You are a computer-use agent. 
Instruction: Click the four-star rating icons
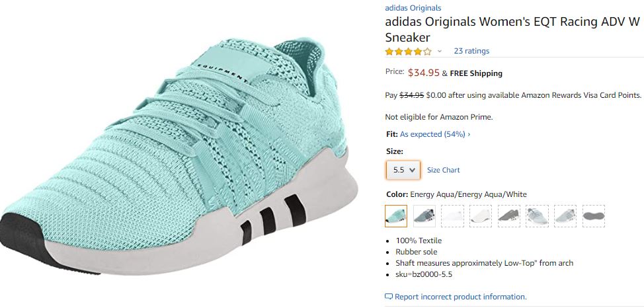pos(409,51)
